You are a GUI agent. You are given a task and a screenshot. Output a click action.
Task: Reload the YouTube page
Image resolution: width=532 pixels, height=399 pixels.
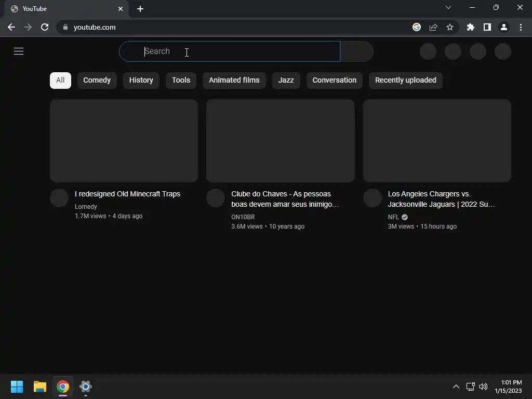(45, 27)
